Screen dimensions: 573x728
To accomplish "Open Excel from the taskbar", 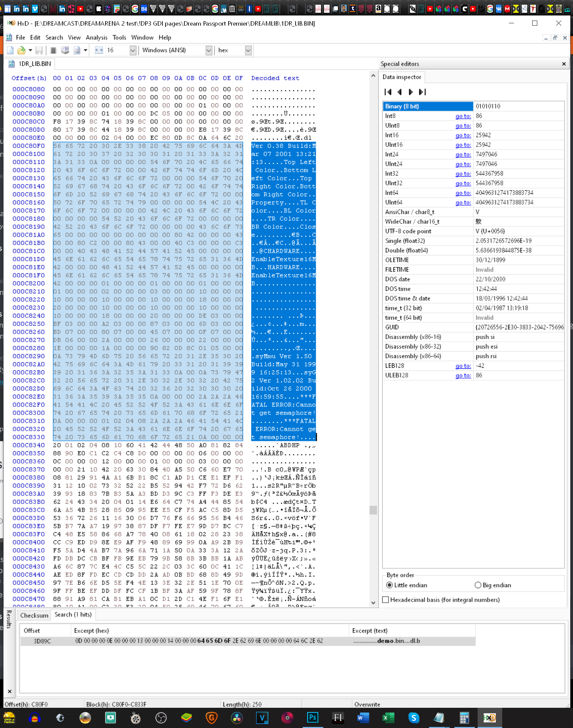I will pyautogui.click(x=388, y=718).
